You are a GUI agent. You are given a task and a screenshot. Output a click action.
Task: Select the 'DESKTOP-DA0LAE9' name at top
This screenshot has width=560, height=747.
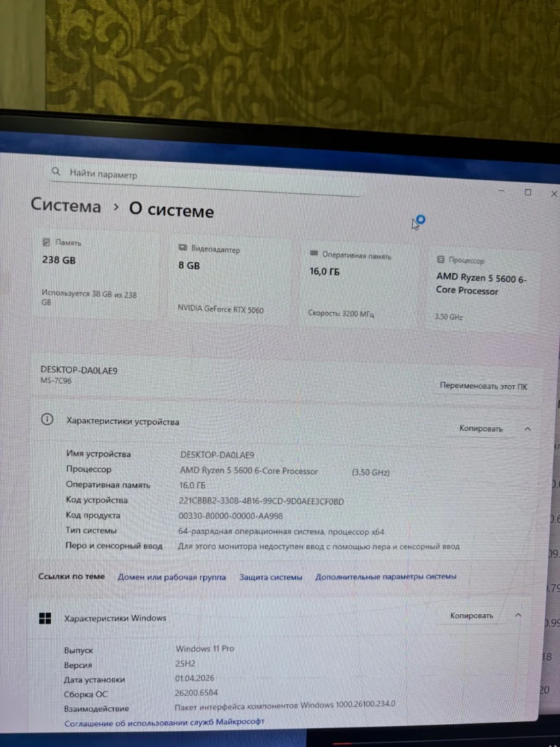[79, 370]
